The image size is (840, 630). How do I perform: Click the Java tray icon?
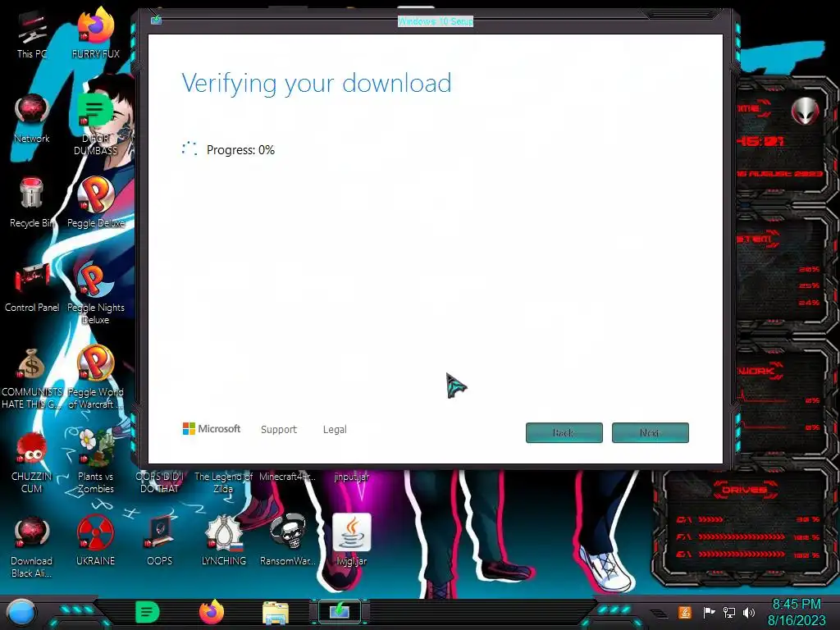(685, 613)
